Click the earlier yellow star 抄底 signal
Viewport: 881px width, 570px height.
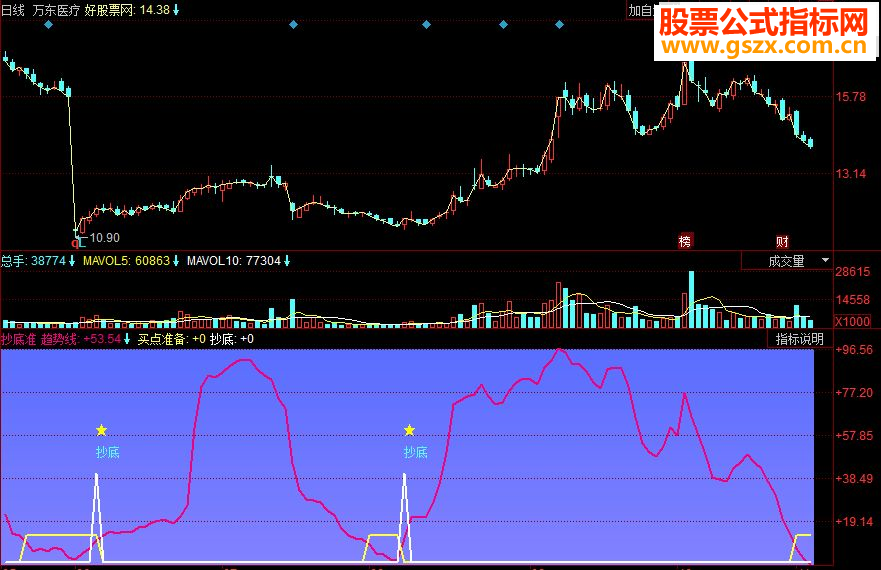click(x=101, y=431)
